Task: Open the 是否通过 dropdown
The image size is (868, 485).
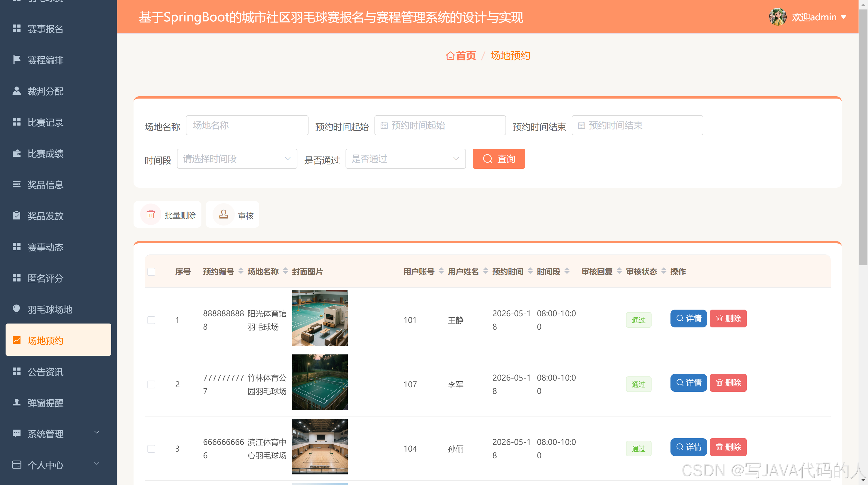Action: 405,158
